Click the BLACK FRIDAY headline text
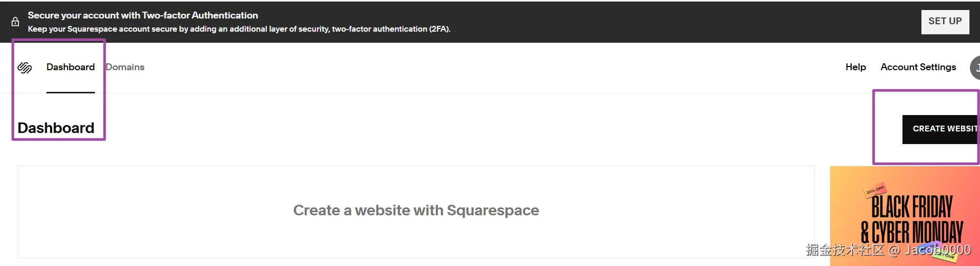 912,206
